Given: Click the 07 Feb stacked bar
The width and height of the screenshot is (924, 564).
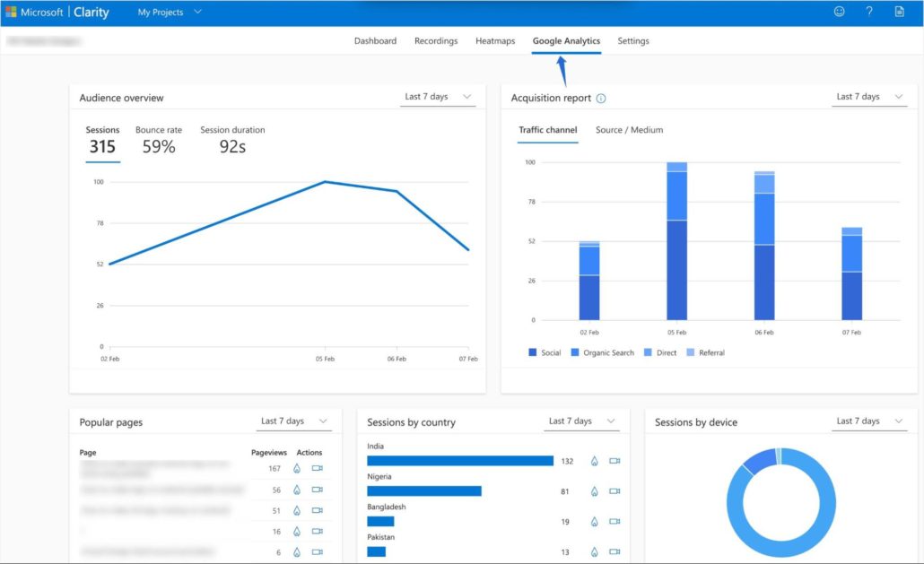Looking at the screenshot, I should point(851,273).
